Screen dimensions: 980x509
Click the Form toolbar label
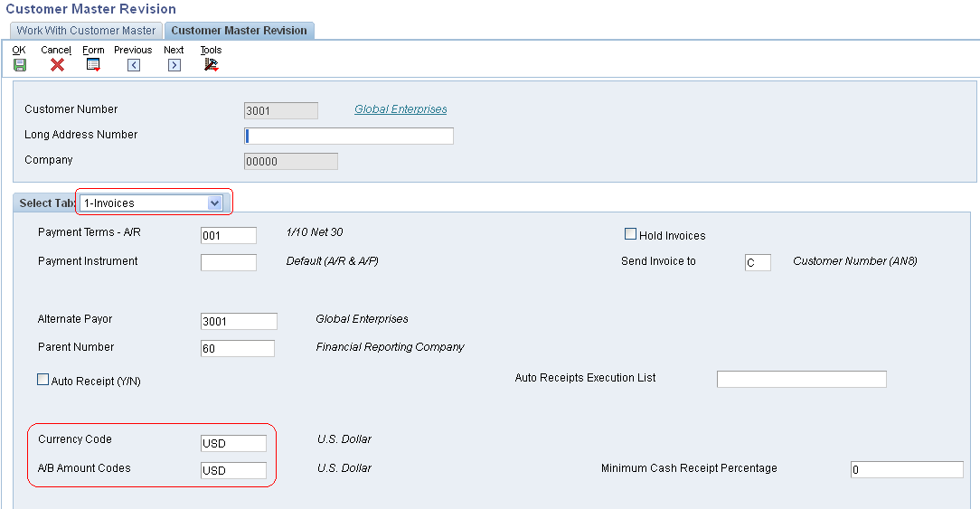pyautogui.click(x=94, y=50)
